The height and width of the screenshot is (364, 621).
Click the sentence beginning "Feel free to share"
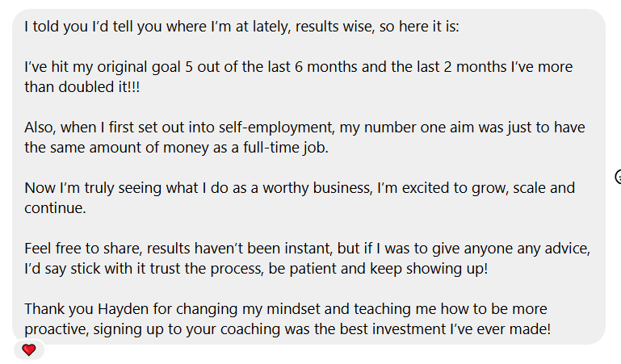308,258
